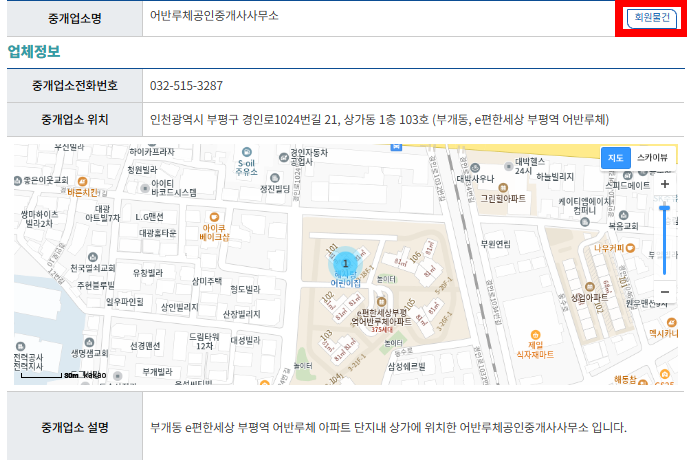Click the 업체정보 section heading
This screenshot has height=460, width=687.
[34, 52]
